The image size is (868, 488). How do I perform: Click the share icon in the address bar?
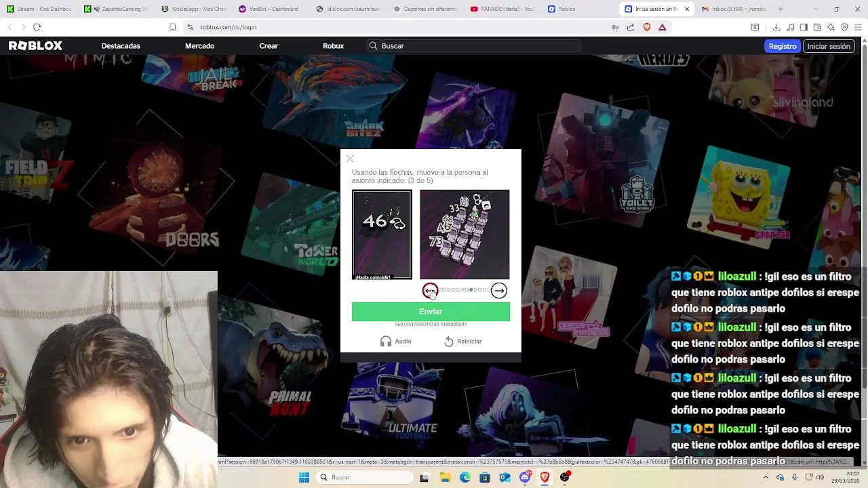click(x=631, y=27)
